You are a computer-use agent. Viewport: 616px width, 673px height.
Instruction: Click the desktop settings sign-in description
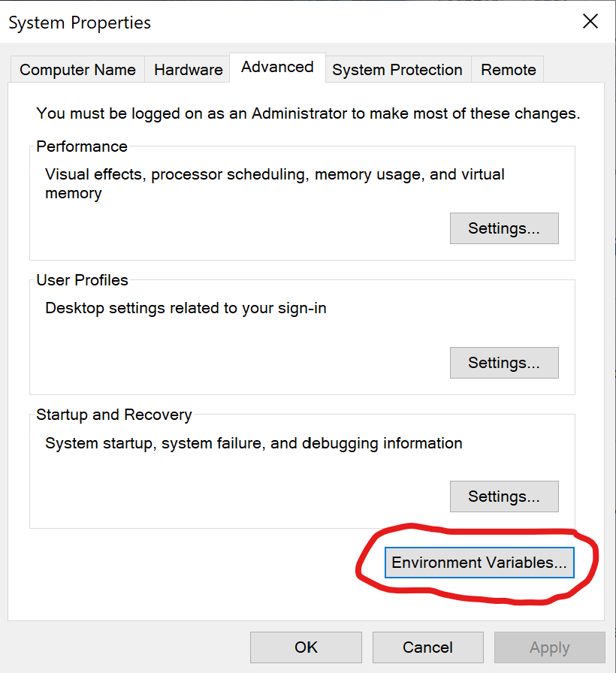[x=186, y=308]
